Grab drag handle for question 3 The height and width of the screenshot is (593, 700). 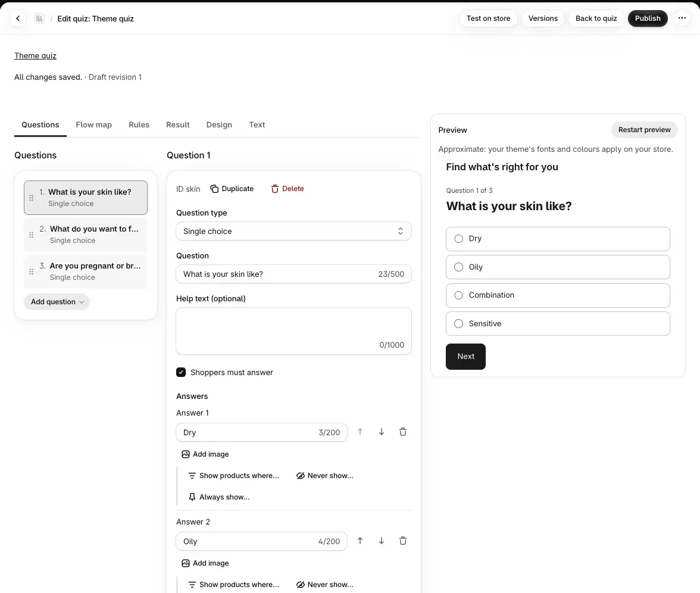point(31,271)
